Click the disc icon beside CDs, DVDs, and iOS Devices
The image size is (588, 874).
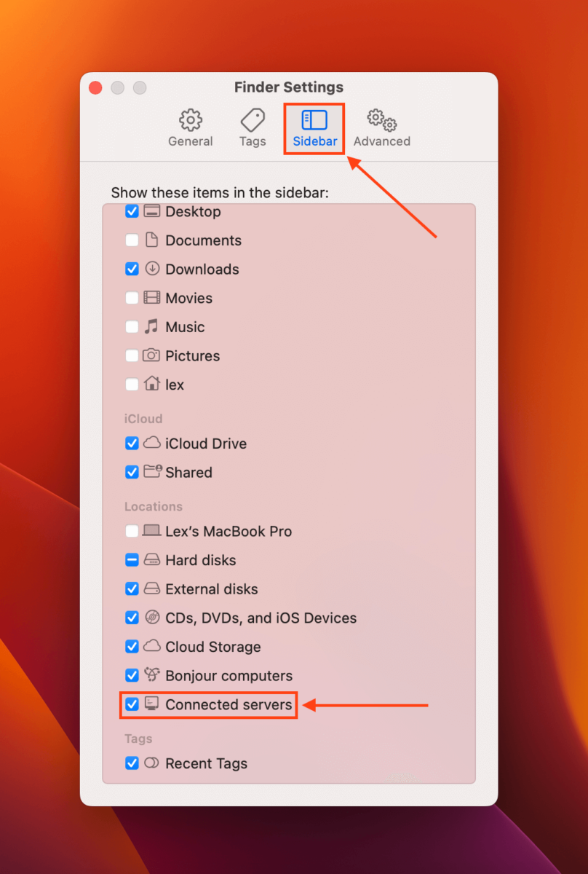tap(152, 618)
